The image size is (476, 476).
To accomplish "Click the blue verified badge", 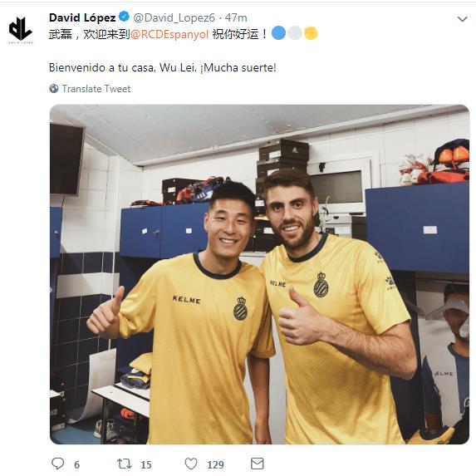I will tap(124, 17).
